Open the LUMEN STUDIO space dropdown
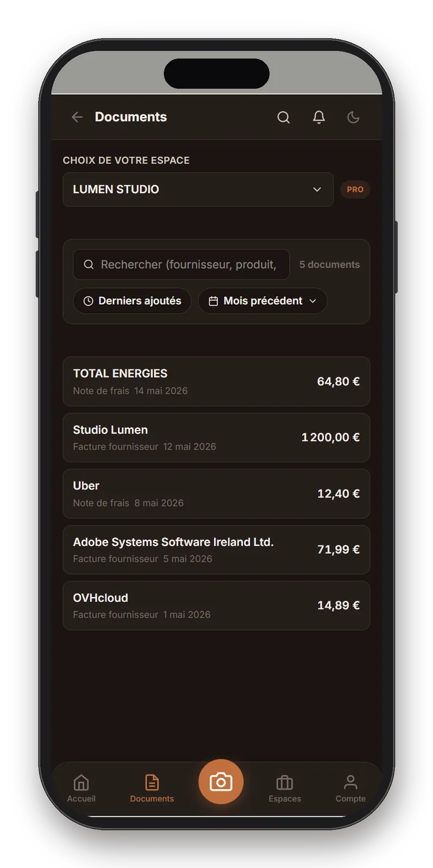Screen dimensions: 433x868 pos(198,190)
